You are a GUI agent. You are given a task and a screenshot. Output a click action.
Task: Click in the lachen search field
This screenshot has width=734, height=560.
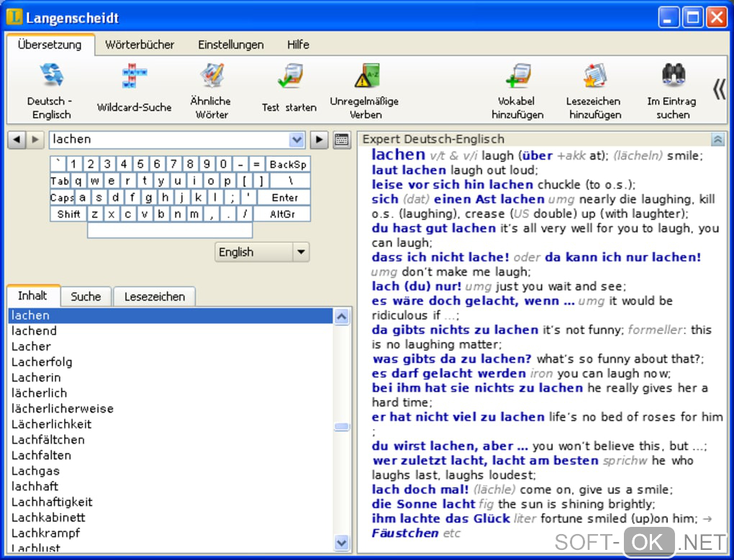click(168, 140)
